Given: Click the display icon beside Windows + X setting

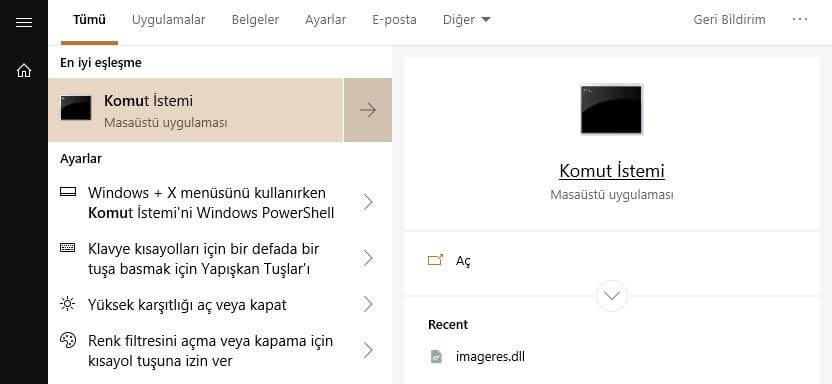Looking at the screenshot, I should coord(68,192).
